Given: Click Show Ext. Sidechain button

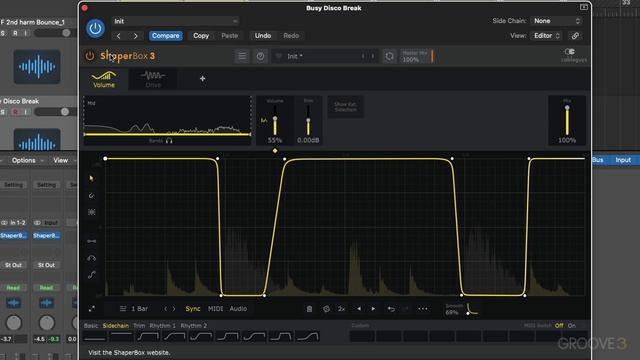Looking at the screenshot, I should point(346,107).
